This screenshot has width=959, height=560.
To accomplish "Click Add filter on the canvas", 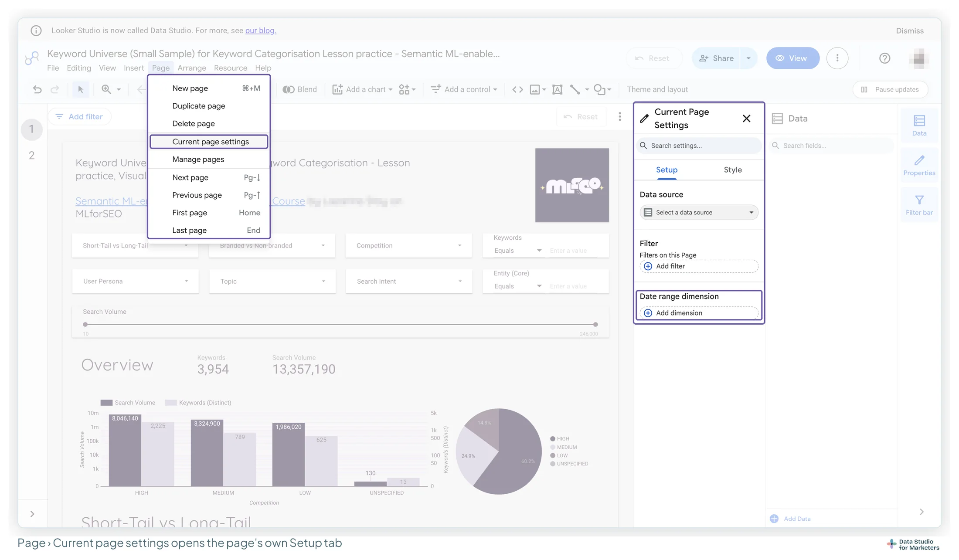I will tap(80, 117).
